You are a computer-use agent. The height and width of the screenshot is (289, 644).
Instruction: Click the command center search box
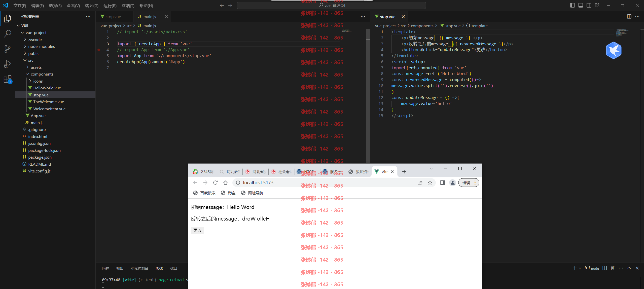pos(331,5)
